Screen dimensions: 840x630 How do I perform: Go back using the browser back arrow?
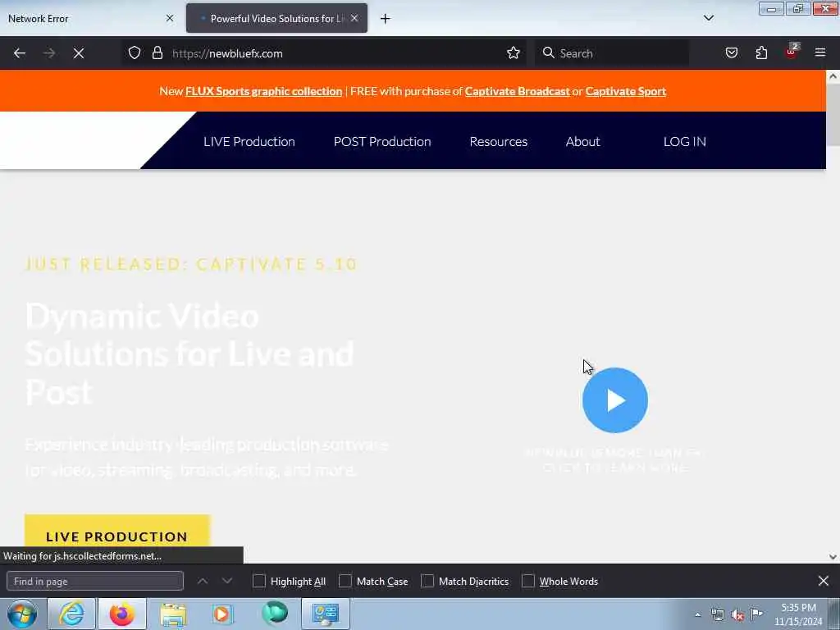[20, 53]
